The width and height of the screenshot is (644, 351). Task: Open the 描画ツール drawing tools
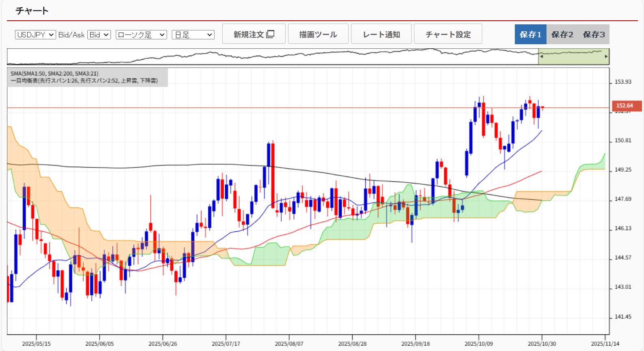tap(318, 34)
